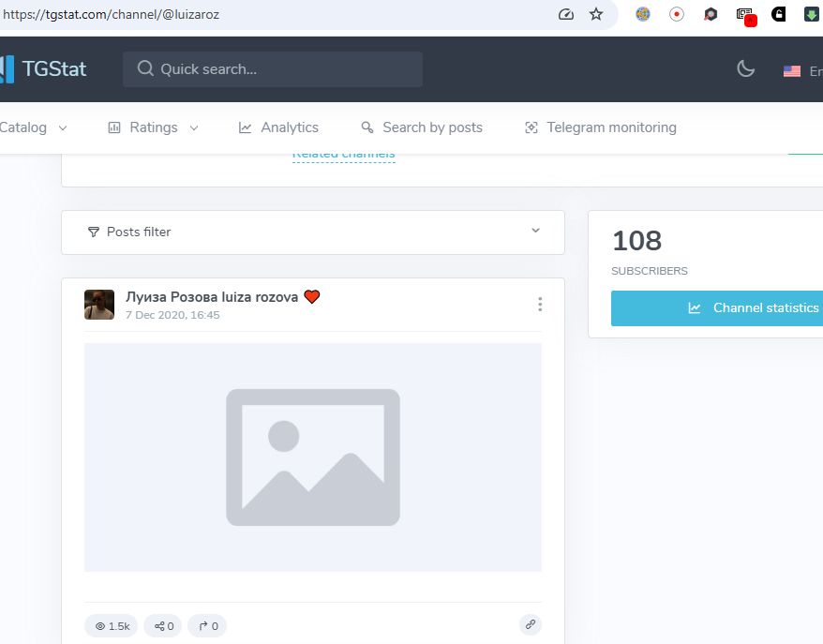Click the Telegram monitoring target icon

(531, 127)
